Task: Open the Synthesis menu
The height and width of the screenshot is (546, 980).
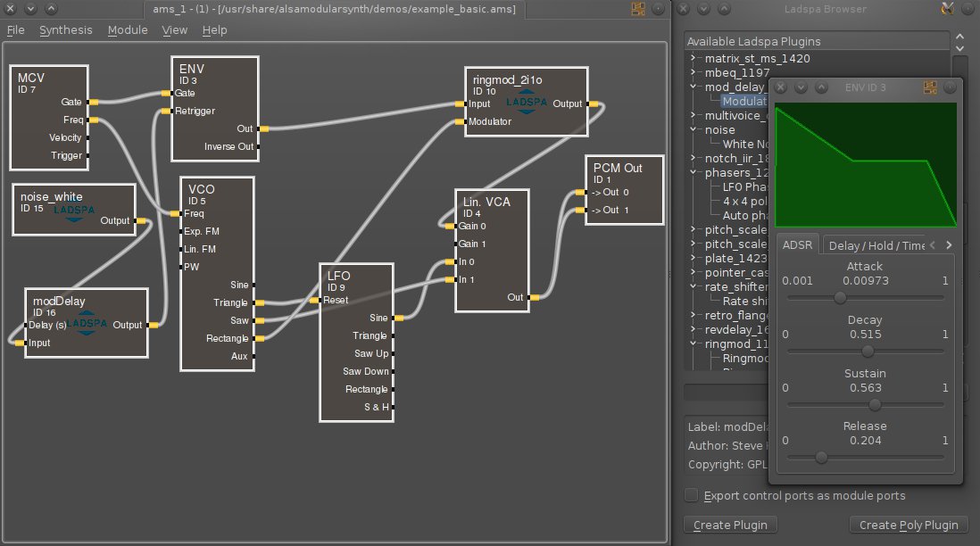Action: click(x=65, y=29)
